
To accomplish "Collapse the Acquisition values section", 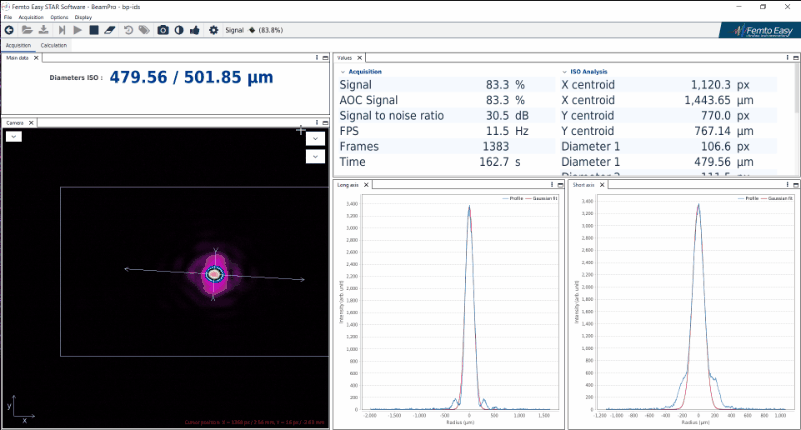I will [x=342, y=72].
